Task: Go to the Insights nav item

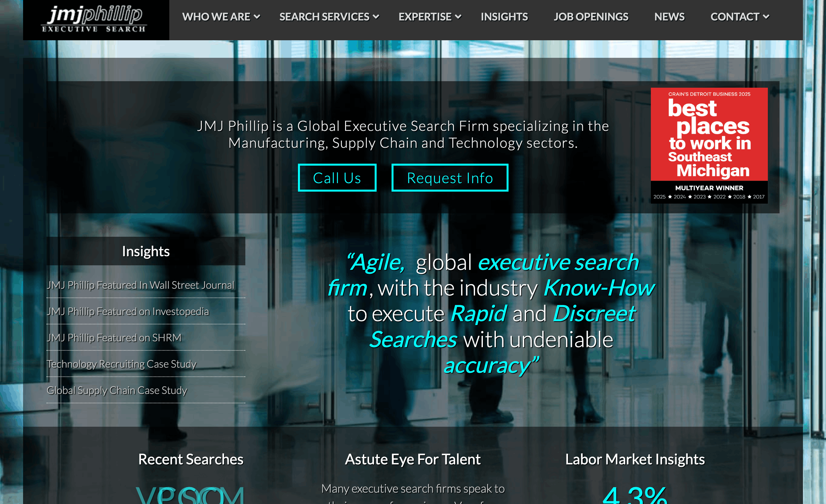Action: click(x=504, y=17)
